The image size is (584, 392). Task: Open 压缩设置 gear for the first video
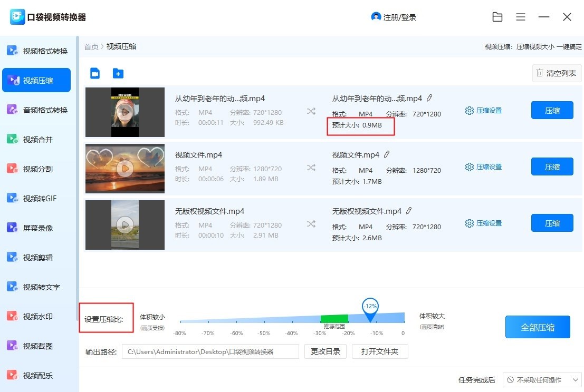(x=483, y=111)
